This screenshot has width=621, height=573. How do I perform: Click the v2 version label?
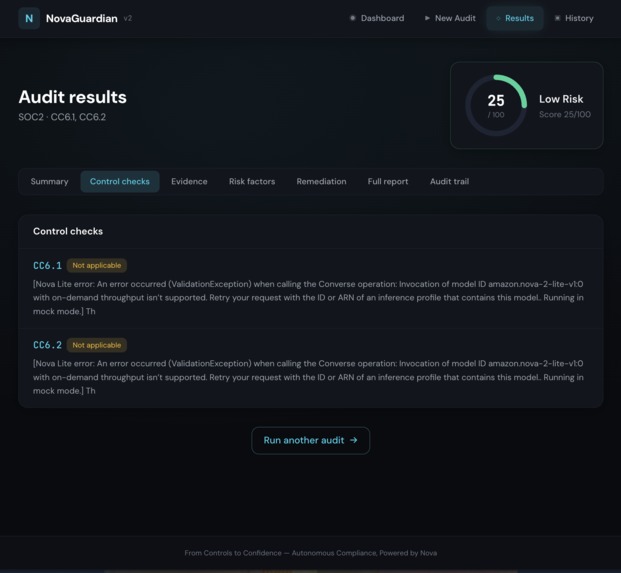128,18
